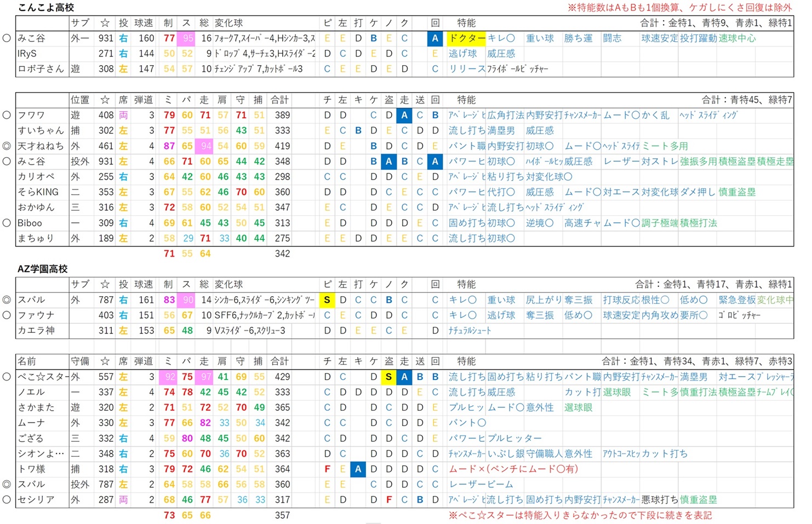Select the おかゆん name cell
The height and width of the screenshot is (524, 812).
coord(43,208)
